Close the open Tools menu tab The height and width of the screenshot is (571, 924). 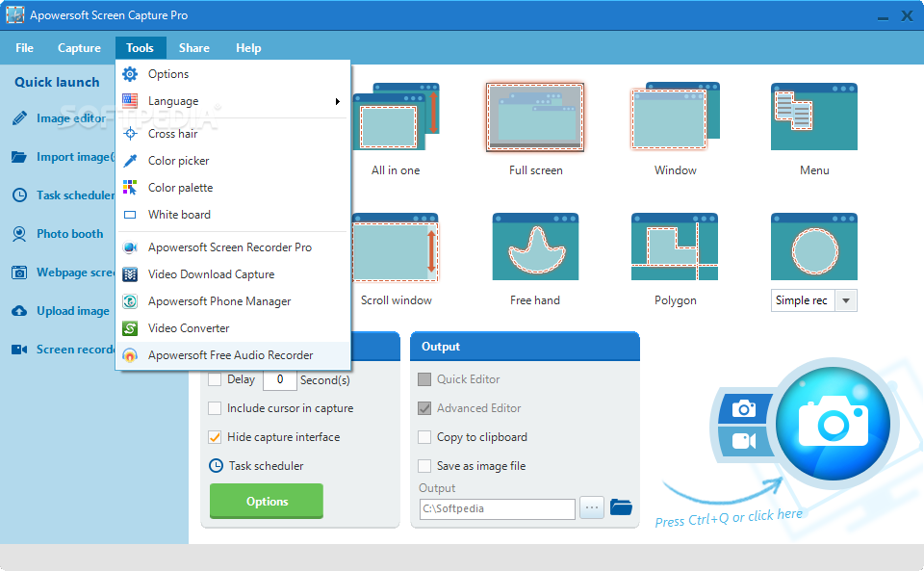coord(140,48)
